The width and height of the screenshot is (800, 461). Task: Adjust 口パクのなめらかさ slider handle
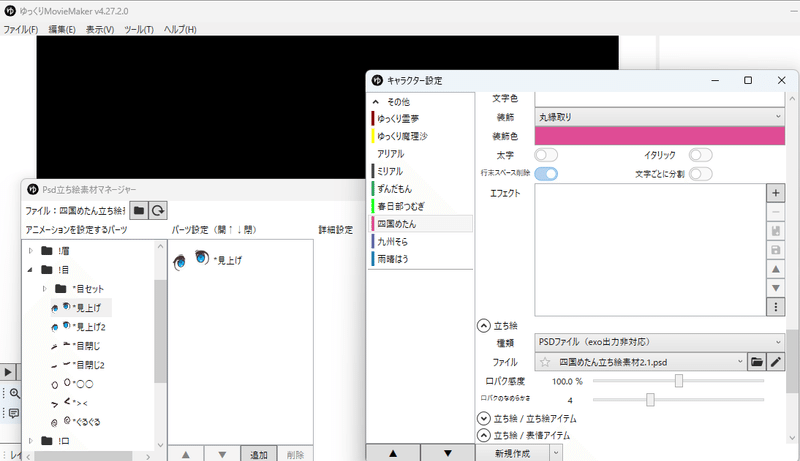[650, 399]
